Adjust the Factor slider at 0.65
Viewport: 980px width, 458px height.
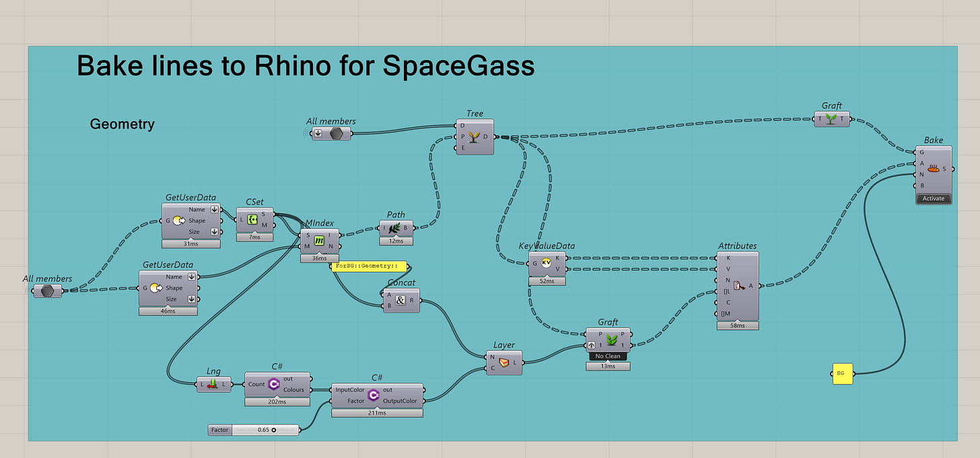(265, 430)
